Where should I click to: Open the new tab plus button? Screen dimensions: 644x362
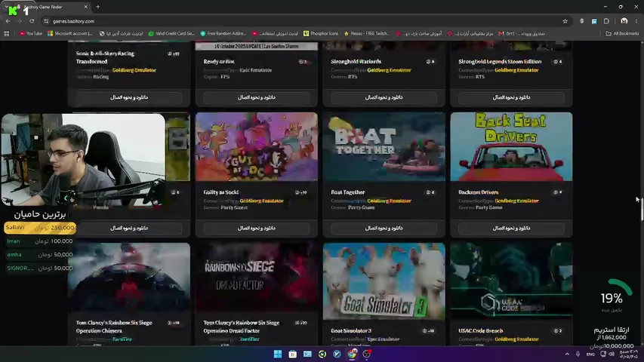click(x=97, y=7)
